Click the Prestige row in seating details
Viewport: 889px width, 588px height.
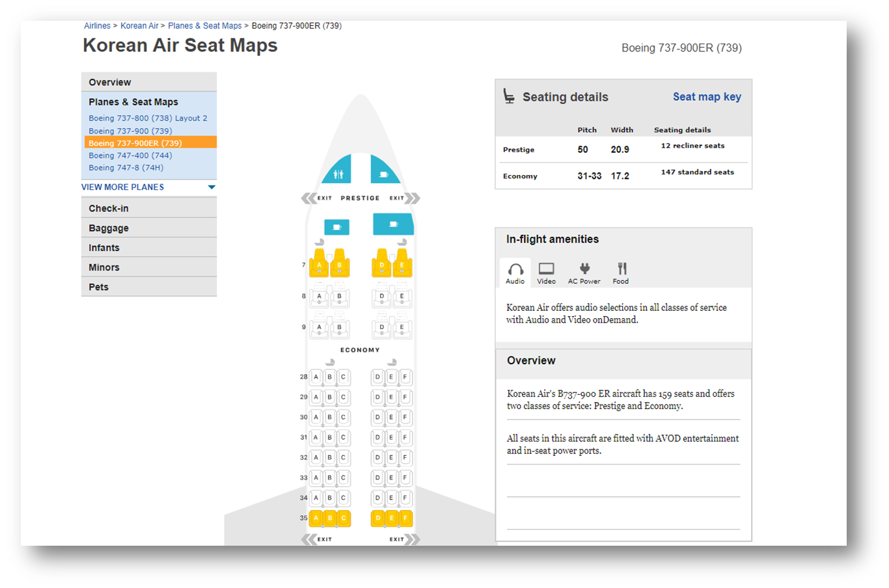click(623, 150)
